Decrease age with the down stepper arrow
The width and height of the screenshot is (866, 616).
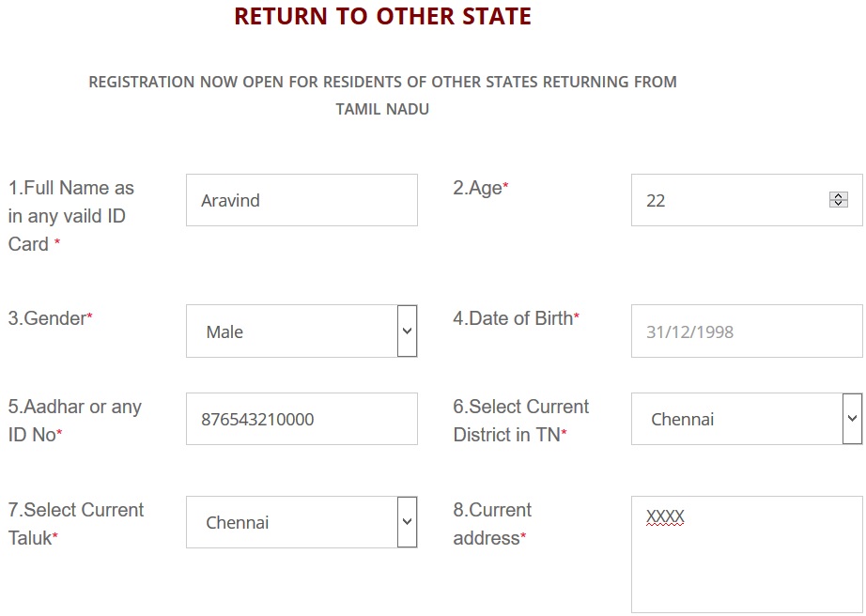click(x=839, y=204)
